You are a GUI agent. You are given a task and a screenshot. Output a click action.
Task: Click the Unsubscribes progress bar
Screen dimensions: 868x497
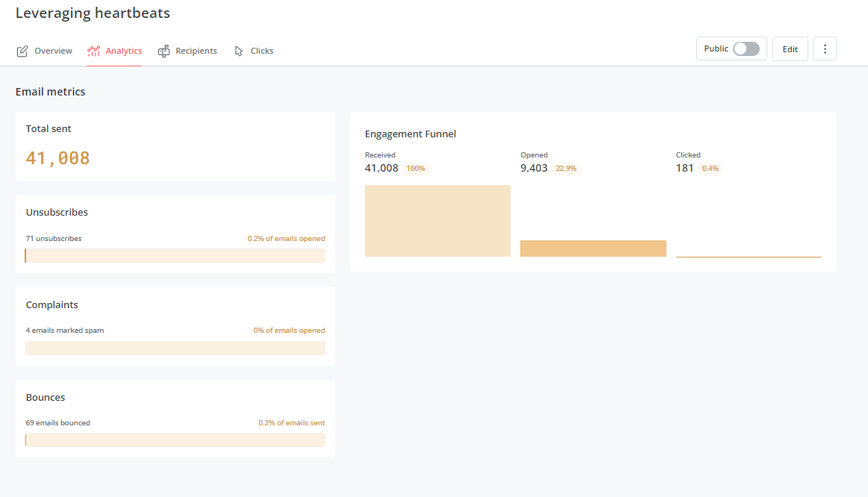175,255
